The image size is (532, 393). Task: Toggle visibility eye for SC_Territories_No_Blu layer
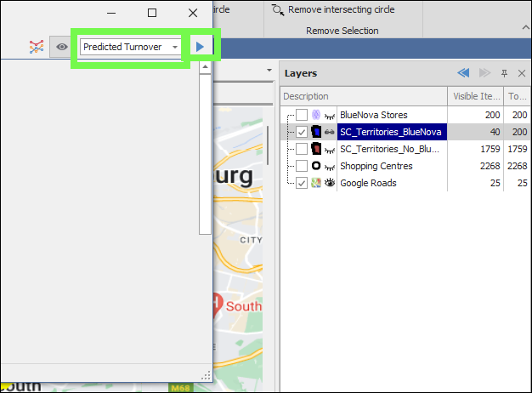(x=329, y=149)
